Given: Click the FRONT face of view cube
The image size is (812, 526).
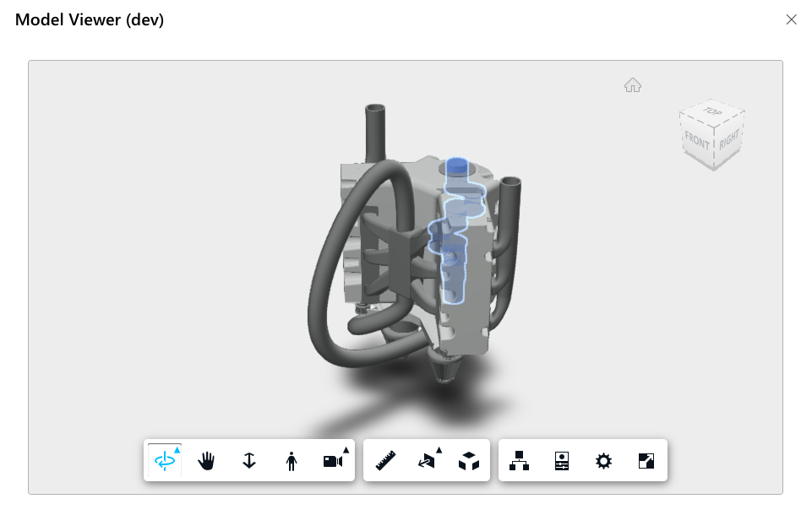Looking at the screenshot, I should [x=697, y=140].
